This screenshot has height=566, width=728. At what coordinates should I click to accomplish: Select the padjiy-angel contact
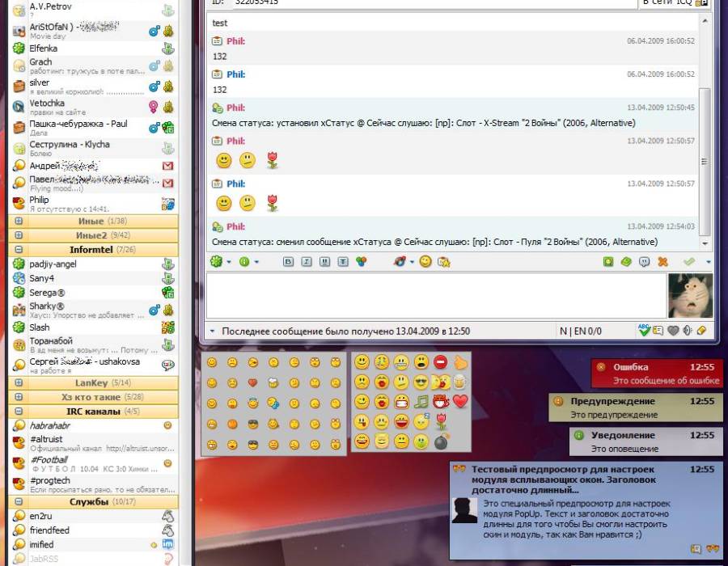point(93,264)
